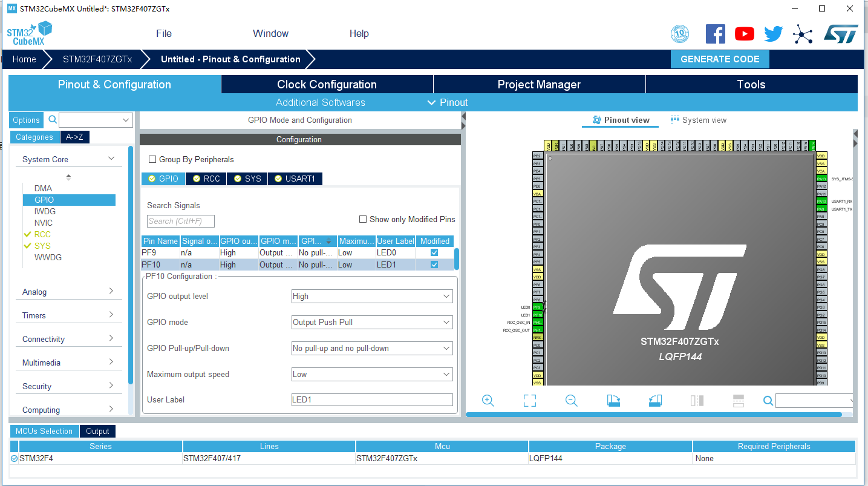Switch to Project Manager tab
Image resolution: width=868 pixels, height=486 pixels.
pos(540,85)
